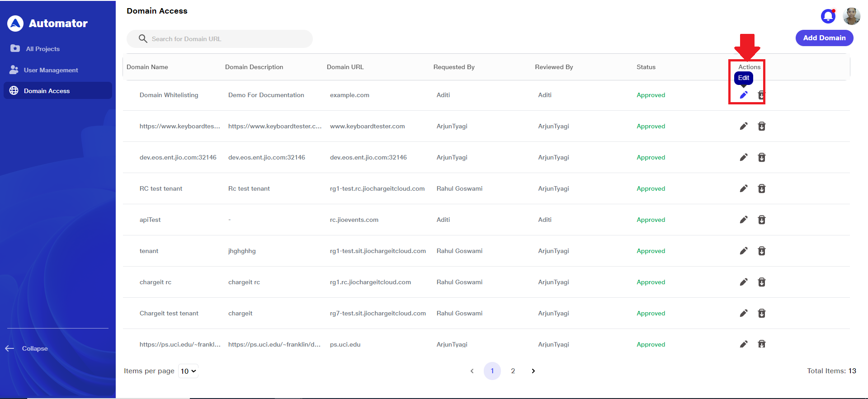Click the Add Domain button

[x=824, y=38]
